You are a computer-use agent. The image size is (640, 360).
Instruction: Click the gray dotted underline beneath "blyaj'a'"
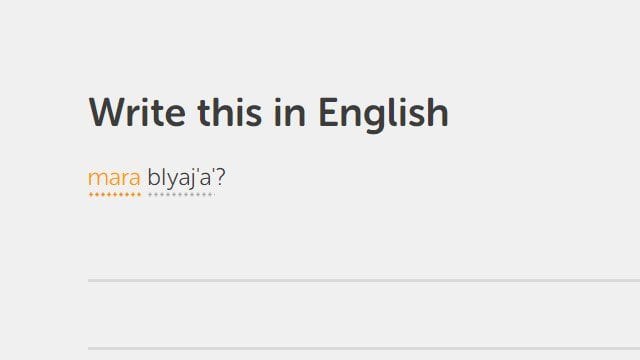point(180,195)
